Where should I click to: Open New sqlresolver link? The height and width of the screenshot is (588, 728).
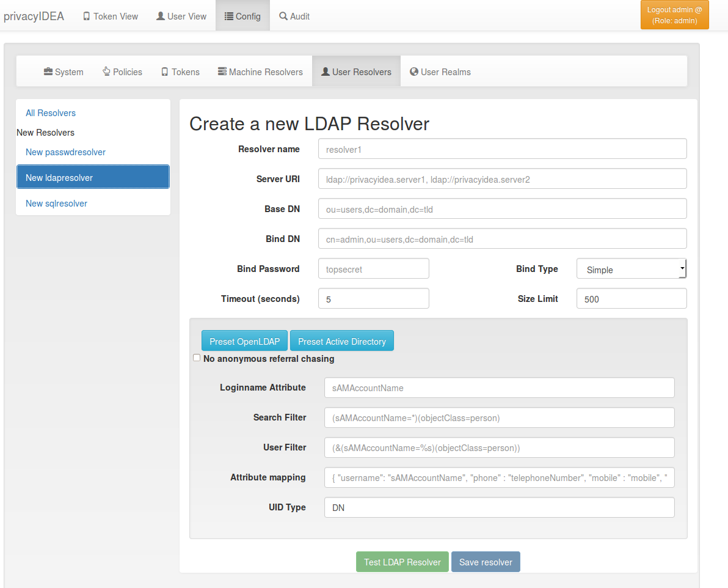point(56,203)
